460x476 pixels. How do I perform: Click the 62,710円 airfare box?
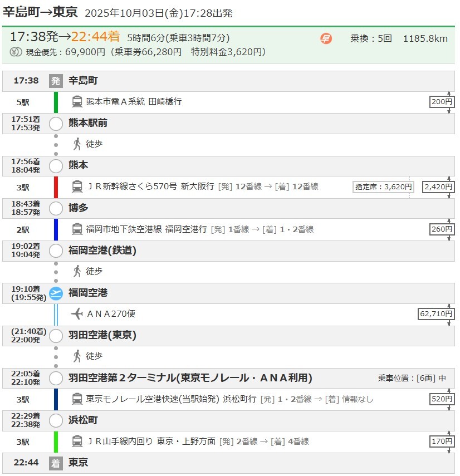click(436, 314)
